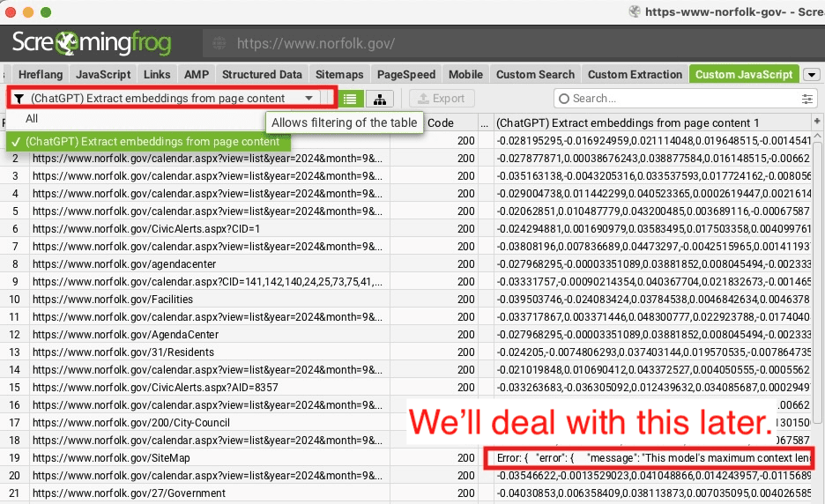
Task: Select the Facilities URL row
Action: tap(210, 300)
